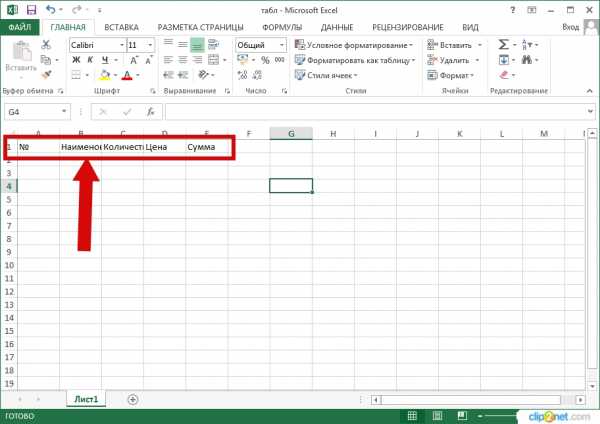This screenshot has width=600, height=424.
Task: Open Стили ячеек gallery
Action: 326,75
